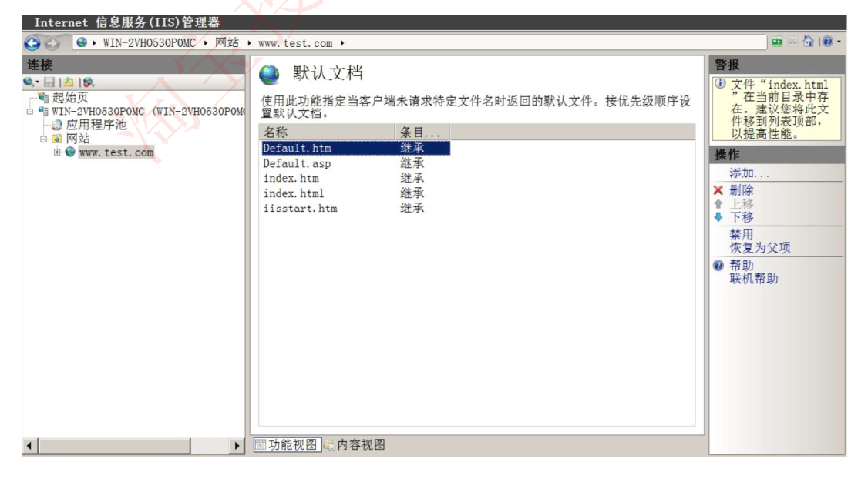The height and width of the screenshot is (479, 868).
Task: Click the green refresh page icon
Action: pos(777,42)
